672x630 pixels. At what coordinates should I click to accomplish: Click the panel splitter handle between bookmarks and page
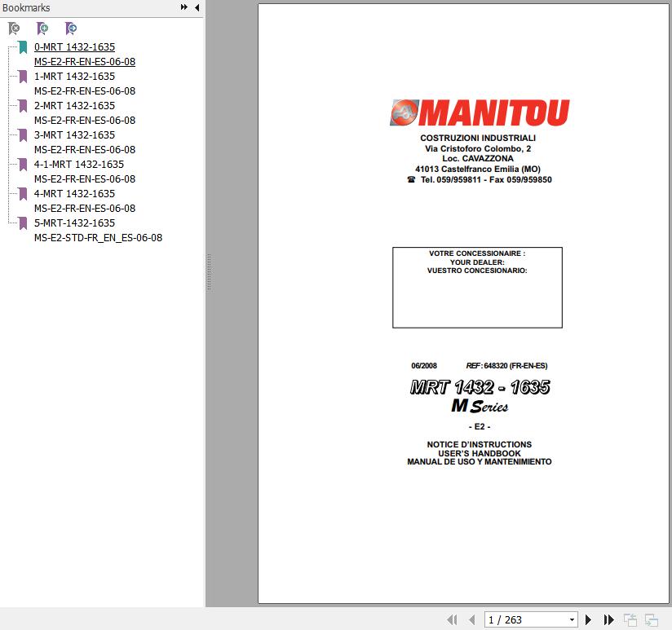pyautogui.click(x=209, y=272)
